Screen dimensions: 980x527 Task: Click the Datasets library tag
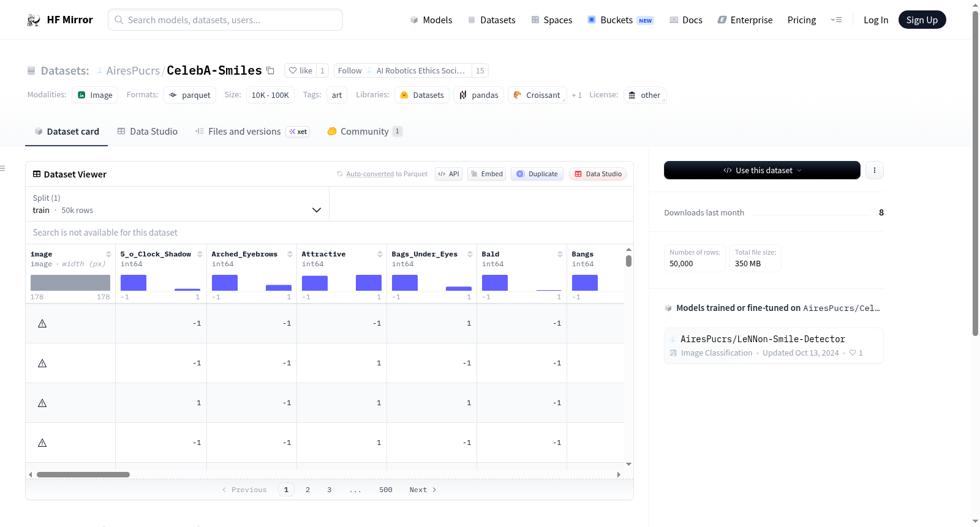click(422, 95)
